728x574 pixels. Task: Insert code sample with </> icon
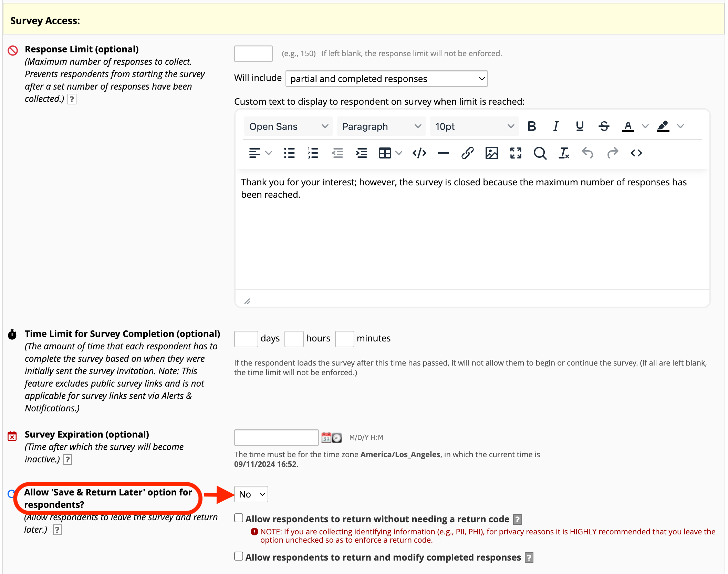419,153
